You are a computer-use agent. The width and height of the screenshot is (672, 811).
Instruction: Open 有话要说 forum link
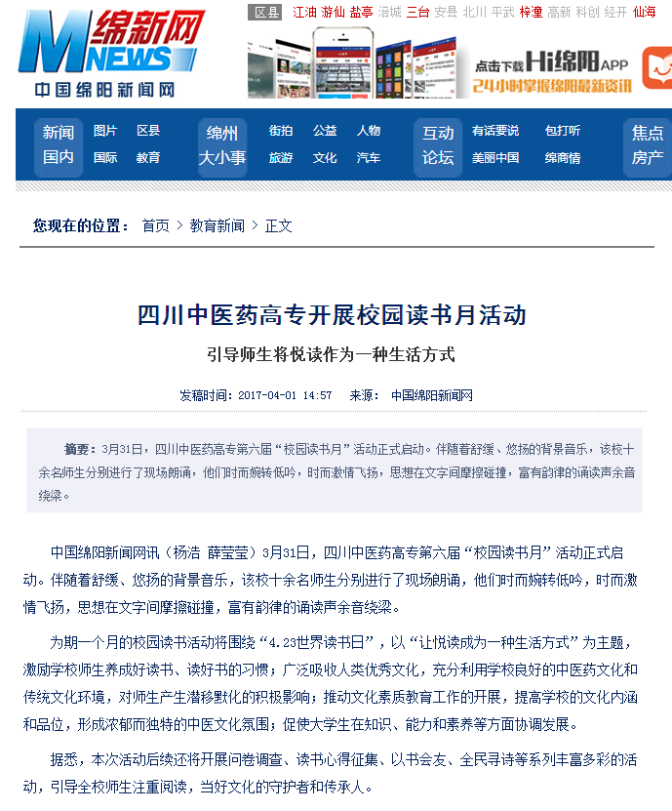pos(495,131)
